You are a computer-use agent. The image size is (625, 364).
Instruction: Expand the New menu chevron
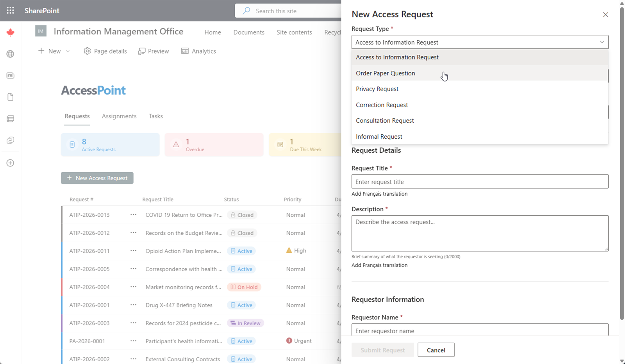pyautogui.click(x=67, y=51)
